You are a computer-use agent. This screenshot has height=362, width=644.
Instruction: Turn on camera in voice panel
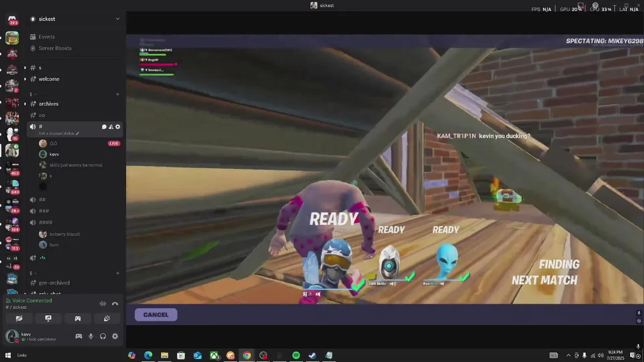coord(19,318)
